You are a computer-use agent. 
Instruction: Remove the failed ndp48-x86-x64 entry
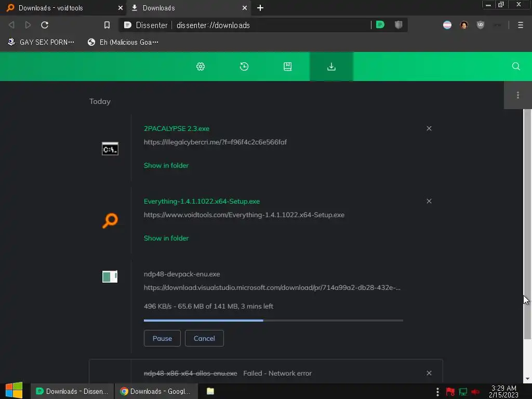[429, 373]
